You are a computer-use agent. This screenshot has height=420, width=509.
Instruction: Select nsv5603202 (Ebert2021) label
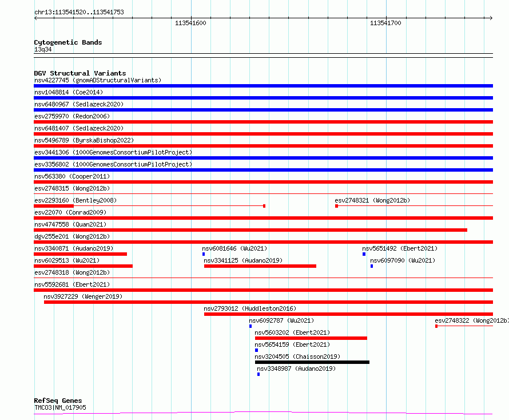pos(292,332)
